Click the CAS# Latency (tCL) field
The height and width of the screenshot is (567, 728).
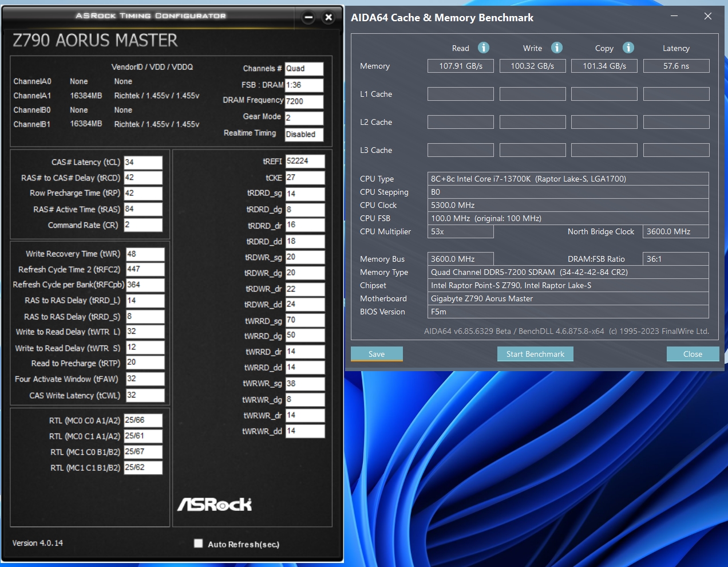[143, 162]
